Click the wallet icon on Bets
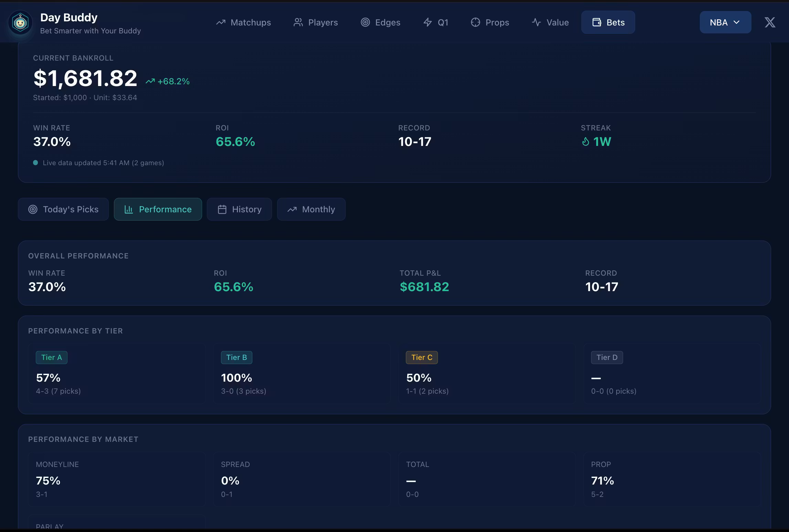This screenshot has height=532, width=789. 597,22
